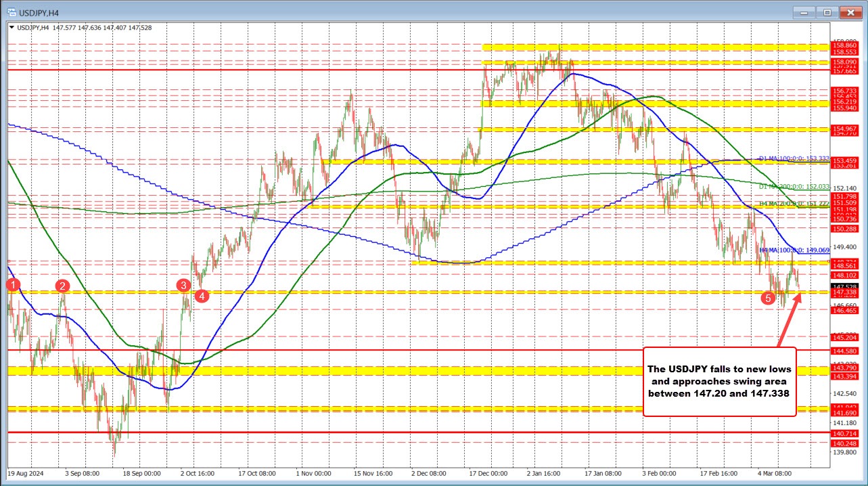Click red numbered marker 1 on the chart
The height and width of the screenshot is (486, 868).
[12, 285]
